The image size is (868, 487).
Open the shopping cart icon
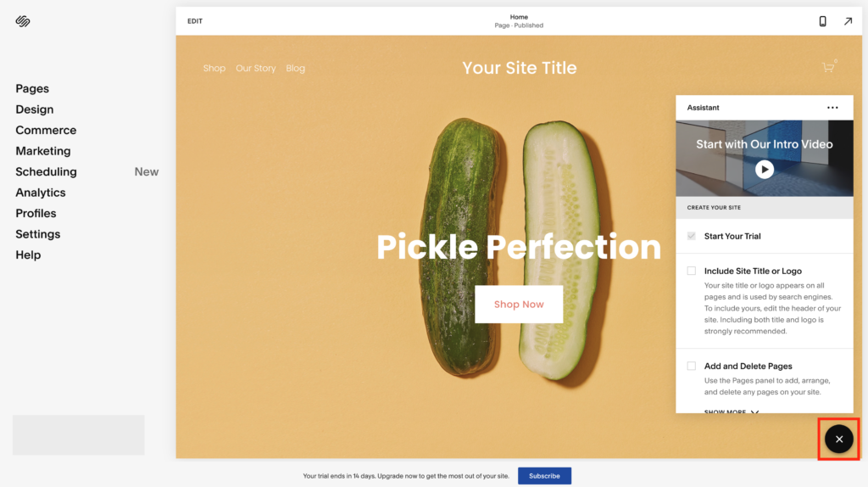tap(828, 68)
